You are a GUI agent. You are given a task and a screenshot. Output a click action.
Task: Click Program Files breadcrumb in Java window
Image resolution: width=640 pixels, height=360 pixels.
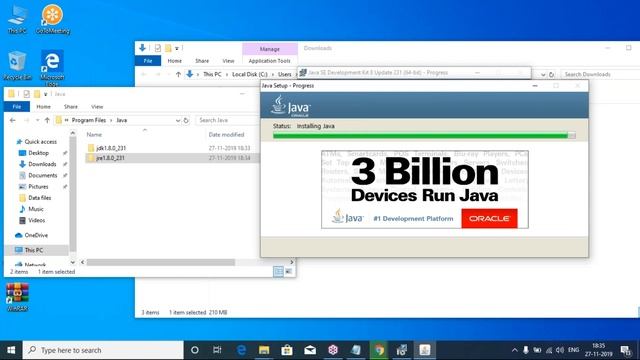point(89,120)
